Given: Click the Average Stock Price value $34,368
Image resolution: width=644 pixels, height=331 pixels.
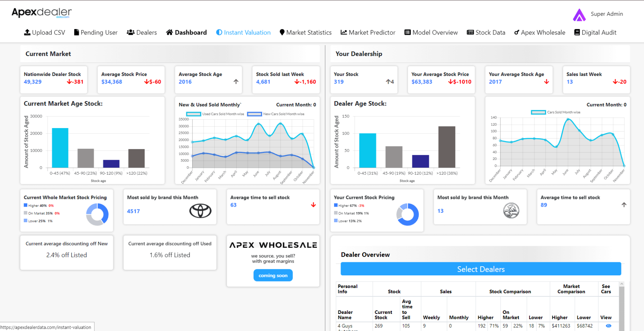Looking at the screenshot, I should click(112, 82).
